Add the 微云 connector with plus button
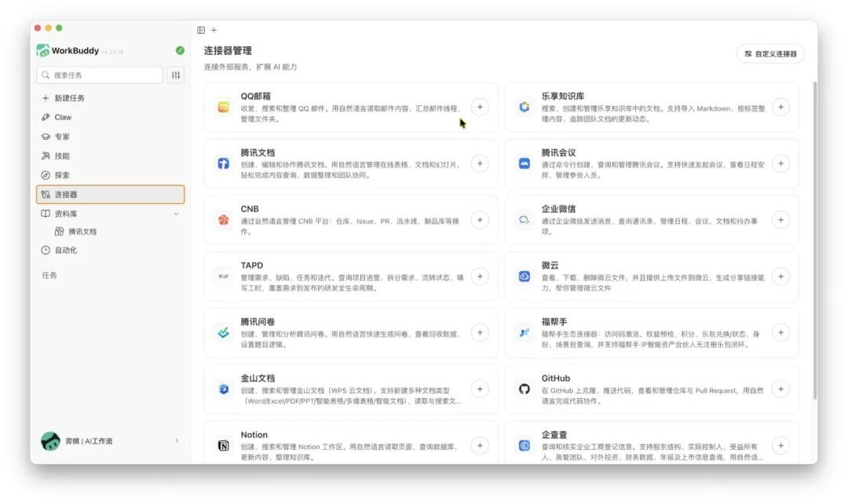The height and width of the screenshot is (504, 848). [x=780, y=276]
